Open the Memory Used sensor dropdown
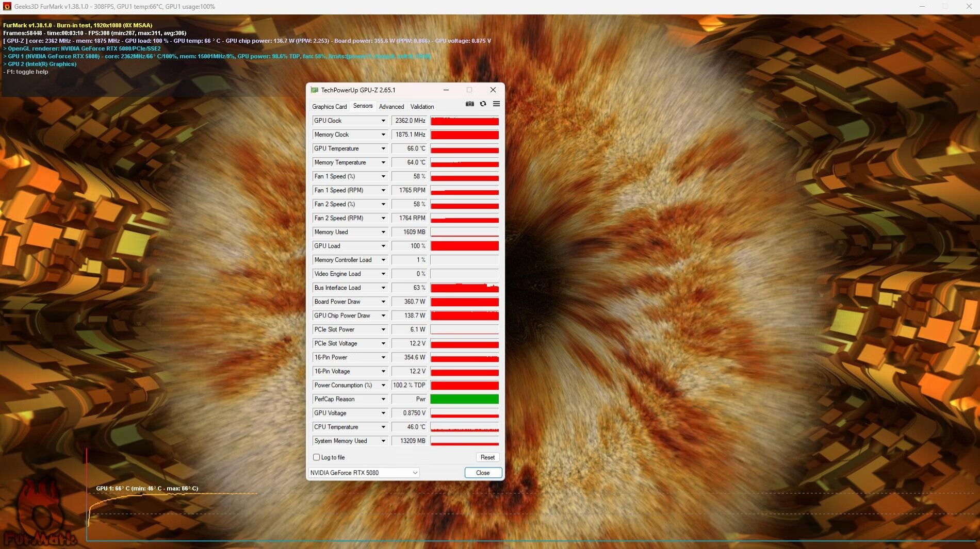 [x=383, y=232]
